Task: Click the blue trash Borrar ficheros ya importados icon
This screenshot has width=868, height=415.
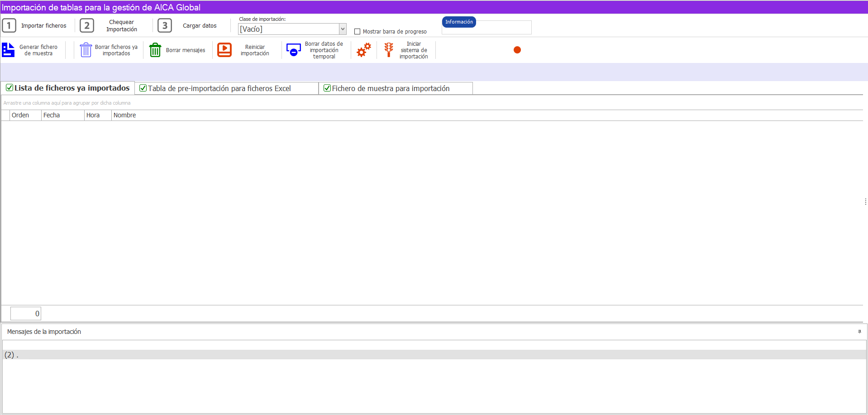Action: [86, 50]
